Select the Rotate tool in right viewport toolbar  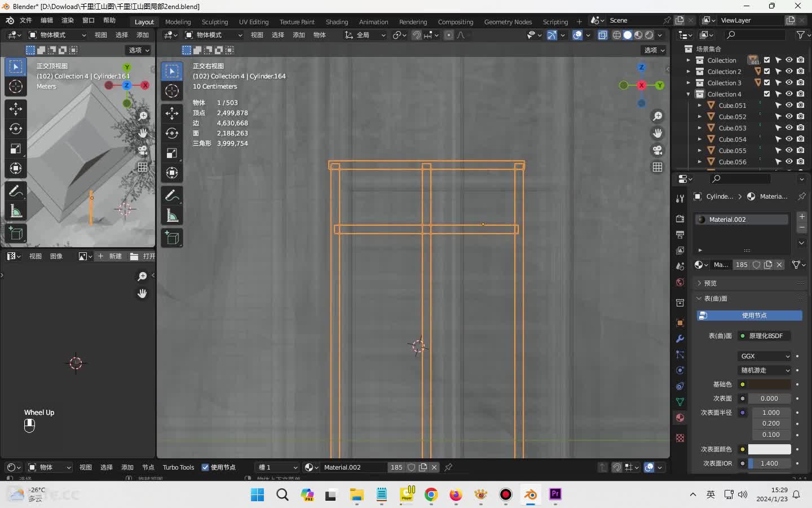tap(172, 133)
